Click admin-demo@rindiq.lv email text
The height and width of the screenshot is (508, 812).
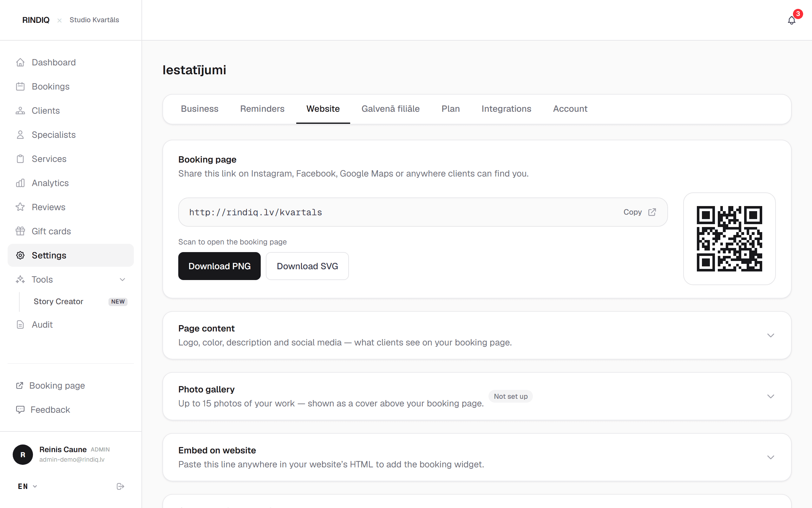[x=72, y=459]
